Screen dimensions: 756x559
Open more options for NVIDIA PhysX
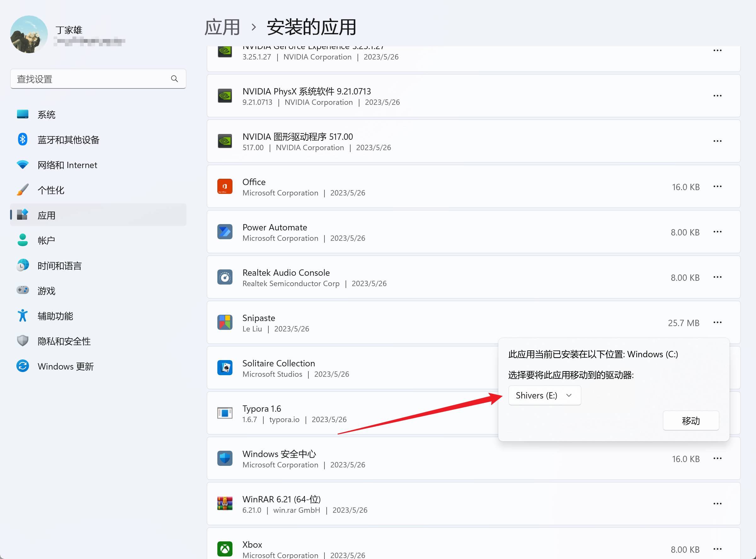point(717,96)
